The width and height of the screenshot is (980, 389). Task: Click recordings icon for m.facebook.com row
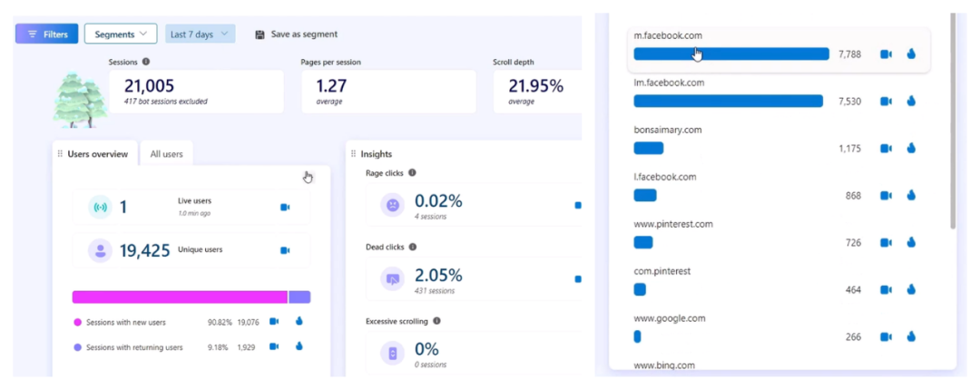point(886,54)
